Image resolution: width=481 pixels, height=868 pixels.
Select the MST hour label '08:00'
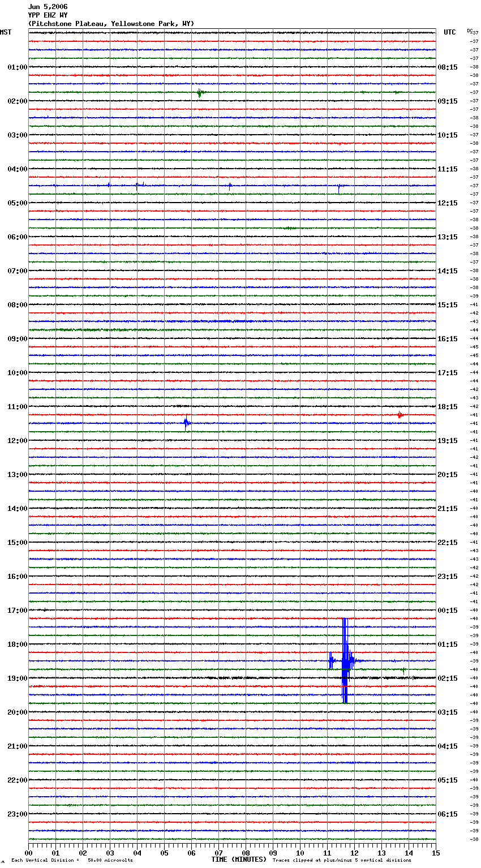coord(18,305)
